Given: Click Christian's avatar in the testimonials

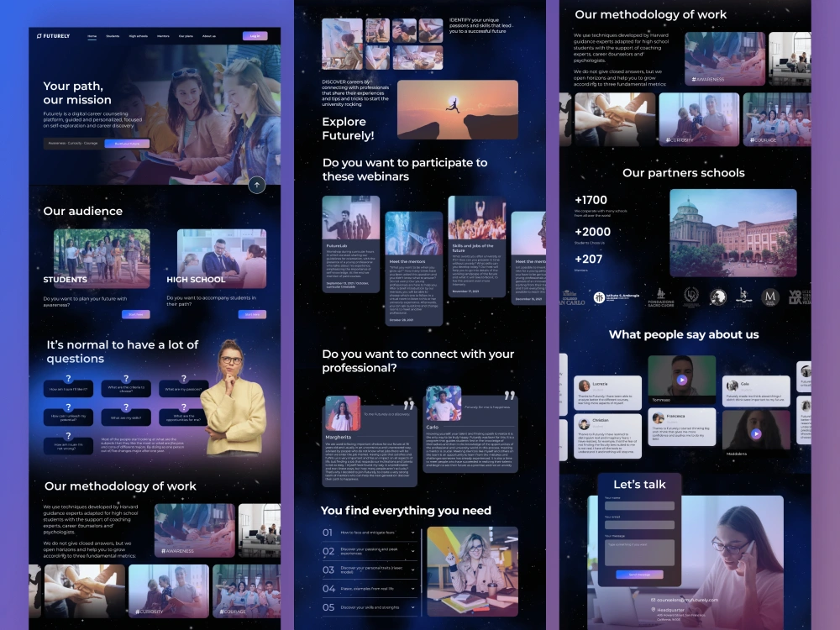Looking at the screenshot, I should (x=585, y=424).
